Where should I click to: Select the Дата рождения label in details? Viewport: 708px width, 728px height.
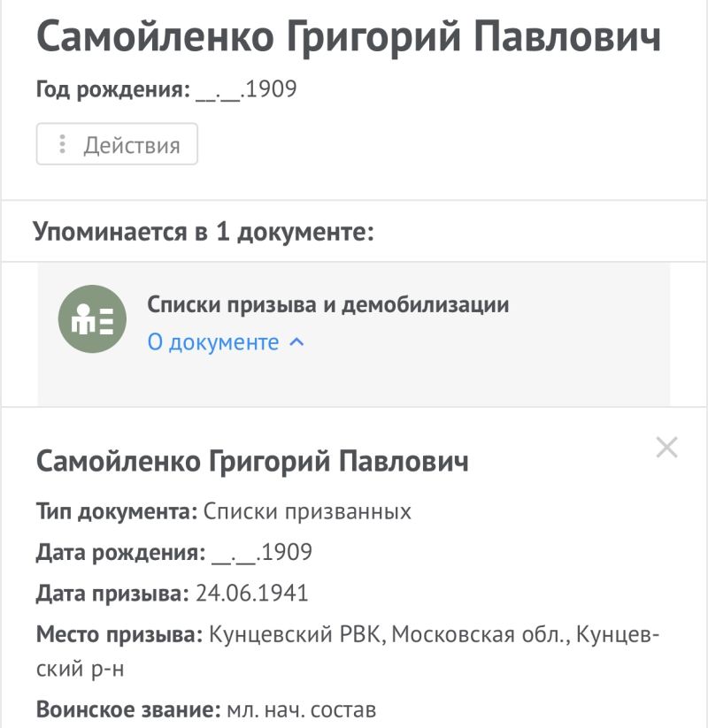120,552
